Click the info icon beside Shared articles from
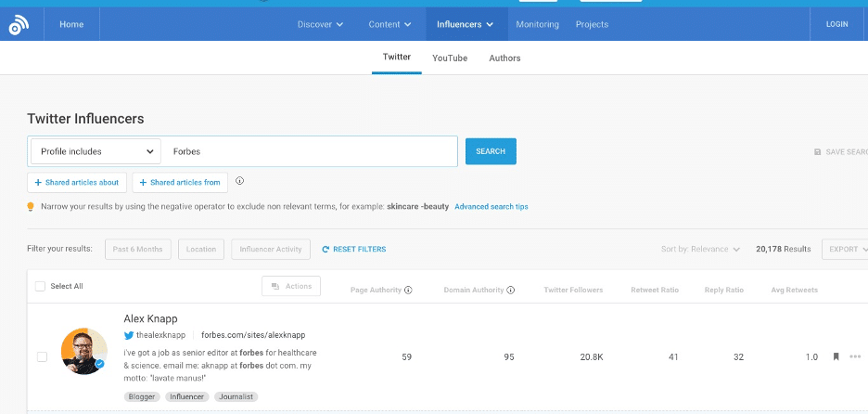 click(240, 181)
